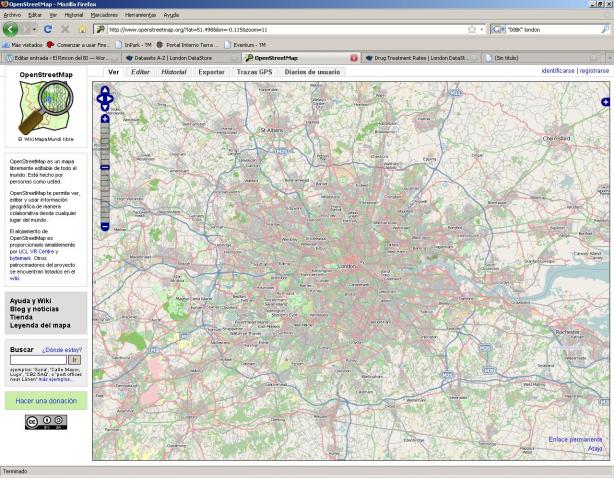Expand the map layer switcher panel
Screen dimensions: 614x478
tap(605, 102)
